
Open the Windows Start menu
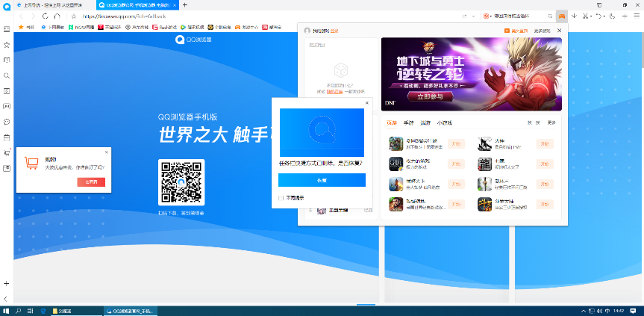point(6,311)
